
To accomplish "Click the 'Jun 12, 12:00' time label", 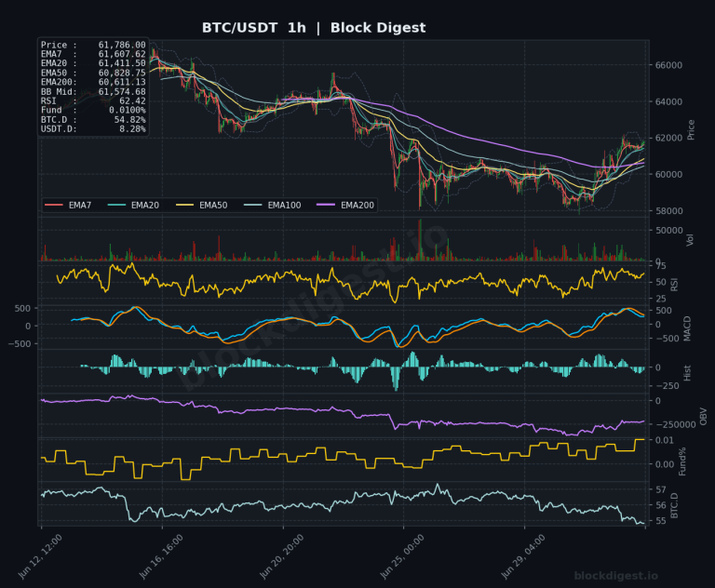I will (40, 556).
